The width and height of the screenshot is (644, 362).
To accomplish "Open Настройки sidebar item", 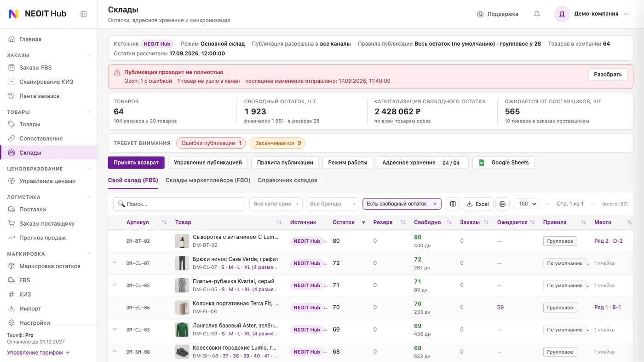I will tap(48, 322).
